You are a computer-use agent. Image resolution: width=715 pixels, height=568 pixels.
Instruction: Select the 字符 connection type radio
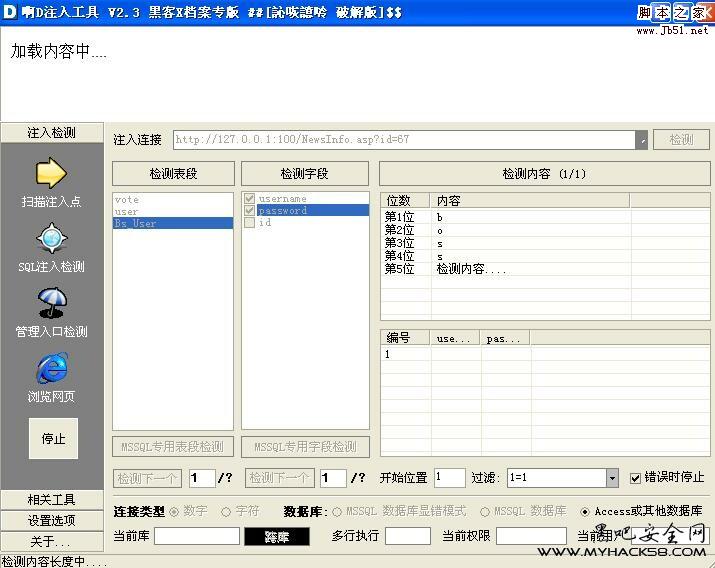tap(226, 512)
